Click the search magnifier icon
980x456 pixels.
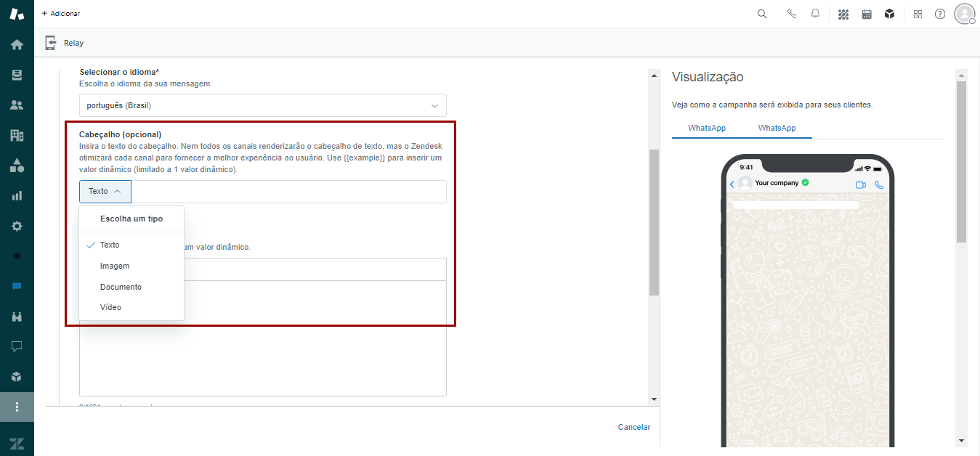coord(762,14)
